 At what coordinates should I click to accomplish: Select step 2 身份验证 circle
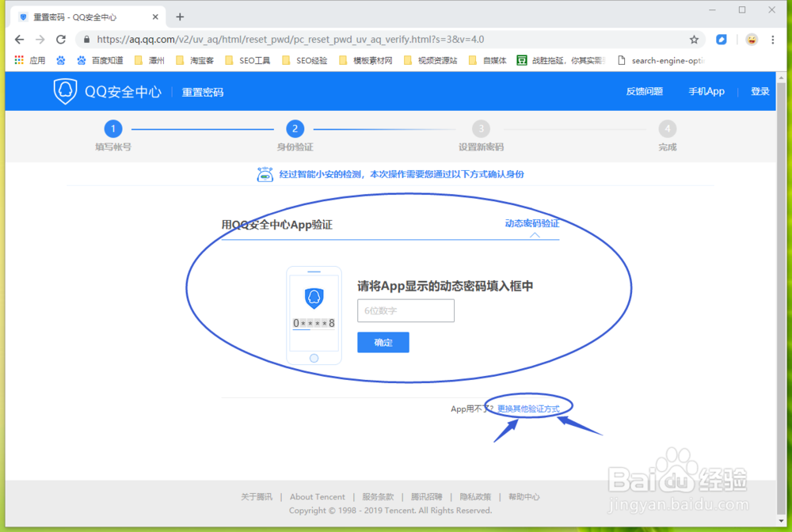click(295, 129)
